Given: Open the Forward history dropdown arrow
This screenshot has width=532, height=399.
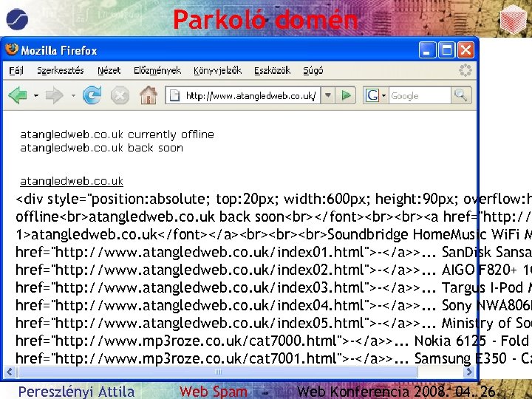Looking at the screenshot, I should pos(73,95).
